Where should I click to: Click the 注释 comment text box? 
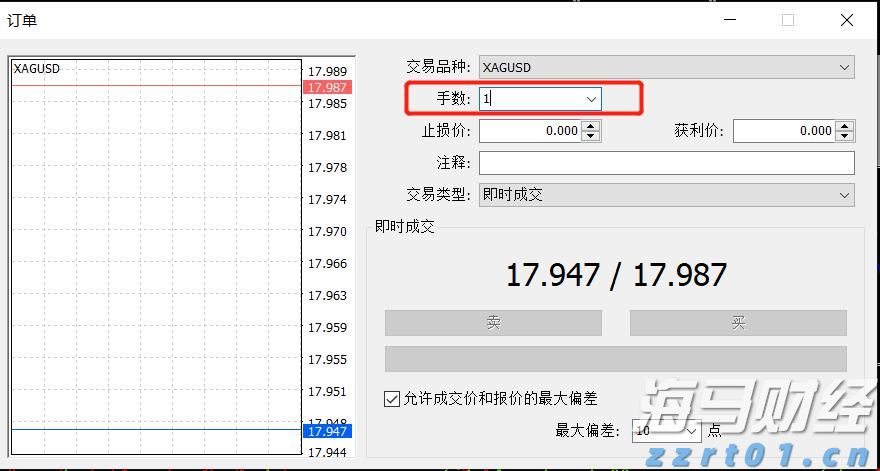coord(666,163)
